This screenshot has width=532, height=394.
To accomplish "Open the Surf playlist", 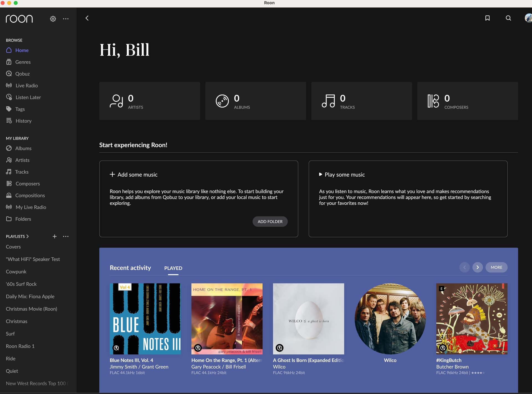I will pyautogui.click(x=10, y=334).
